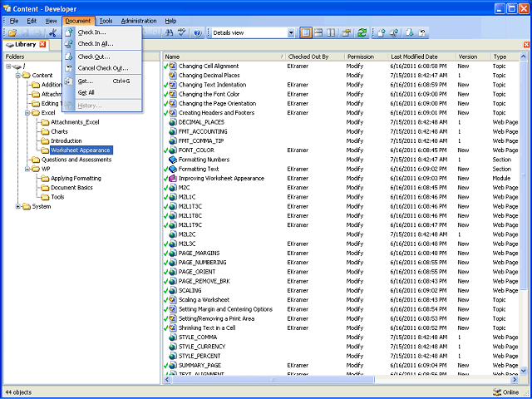532x399 pixels.
Task: Sort by the Name column header
Action: [x=224, y=57]
